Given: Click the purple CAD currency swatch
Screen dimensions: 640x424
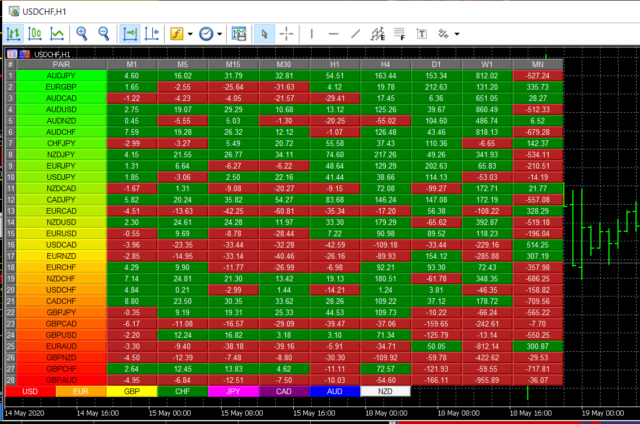Looking at the screenshot, I should pos(284,391).
